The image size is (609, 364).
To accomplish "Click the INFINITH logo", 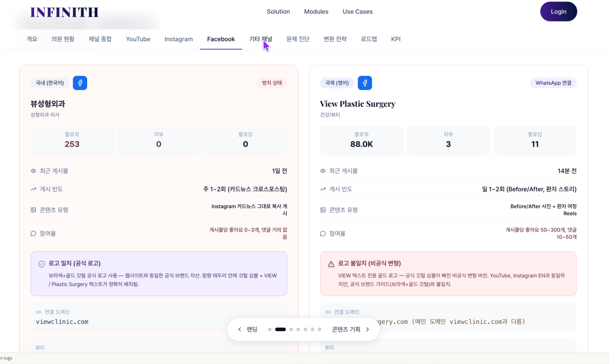I will tap(64, 12).
